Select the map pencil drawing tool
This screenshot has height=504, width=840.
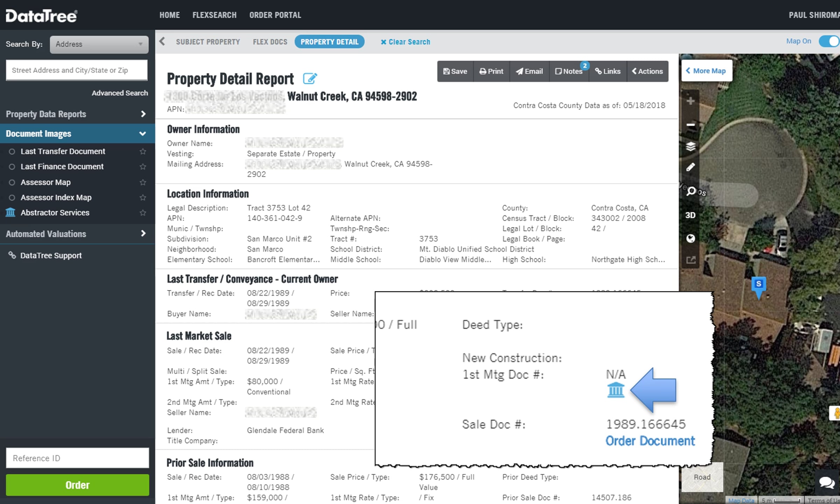pos(691,167)
